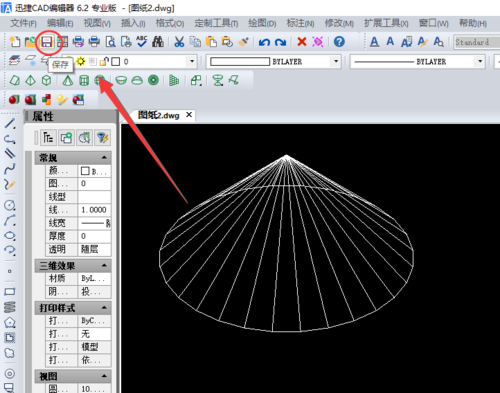Collapse the 三维效果 section
The image size is (500, 393).
tap(104, 265)
